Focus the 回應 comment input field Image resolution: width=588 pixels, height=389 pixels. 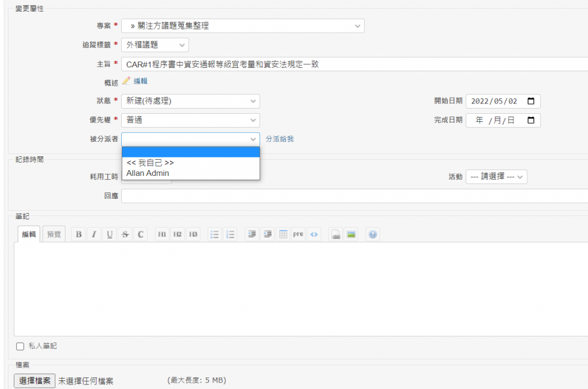pos(355,196)
